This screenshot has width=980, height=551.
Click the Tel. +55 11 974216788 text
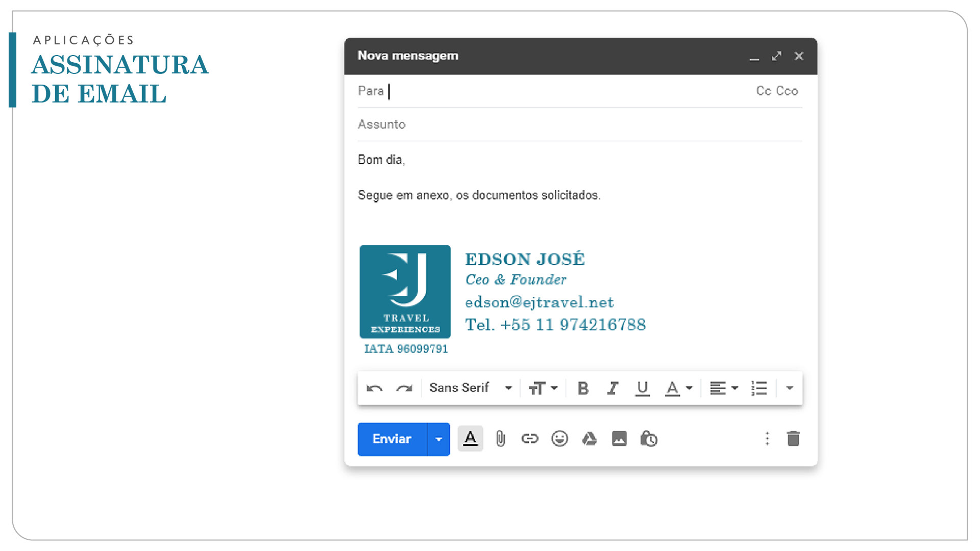coord(555,324)
